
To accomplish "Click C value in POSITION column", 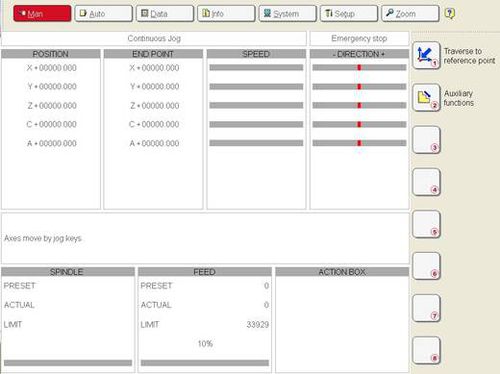I will (52, 124).
